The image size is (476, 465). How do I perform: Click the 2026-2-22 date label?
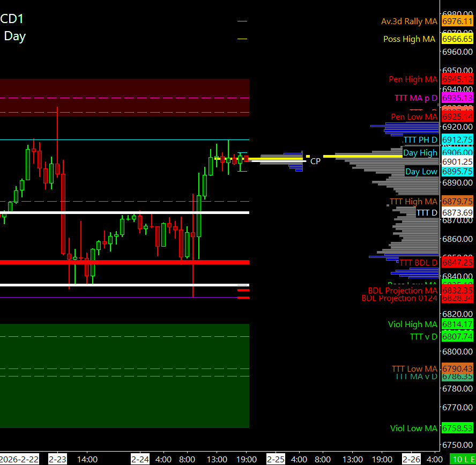coord(19,460)
